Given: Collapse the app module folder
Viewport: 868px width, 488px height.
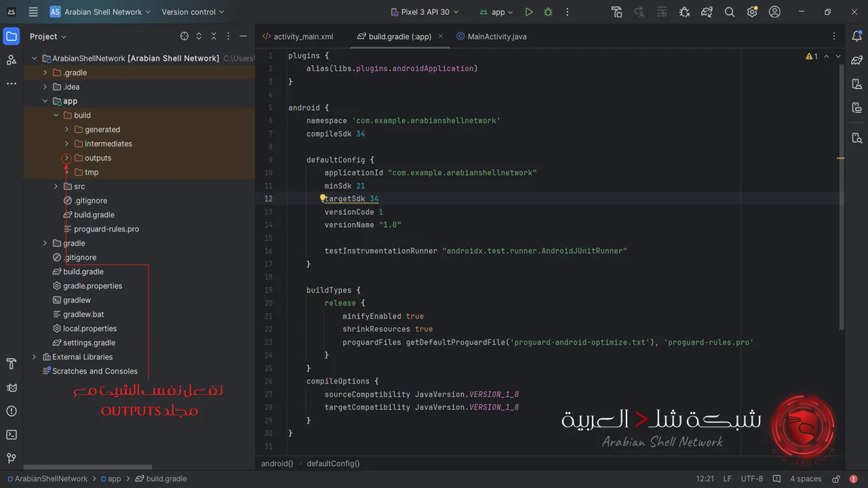Looking at the screenshot, I should point(45,101).
